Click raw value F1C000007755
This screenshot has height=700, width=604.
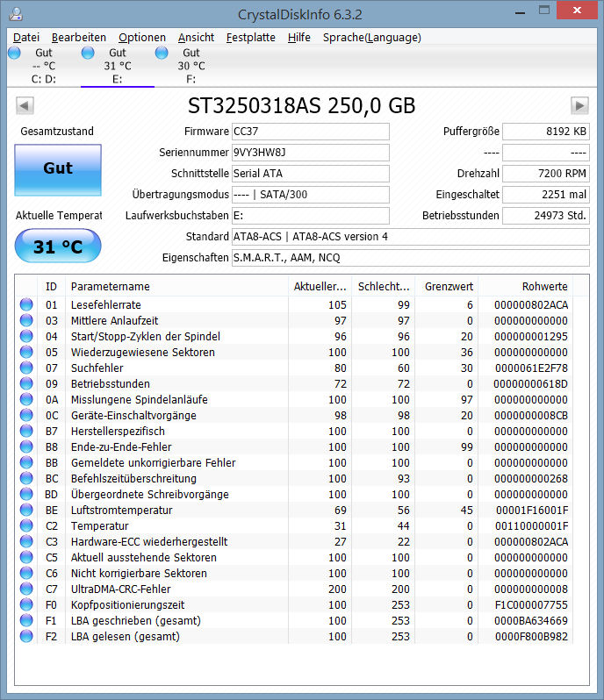[x=531, y=605]
